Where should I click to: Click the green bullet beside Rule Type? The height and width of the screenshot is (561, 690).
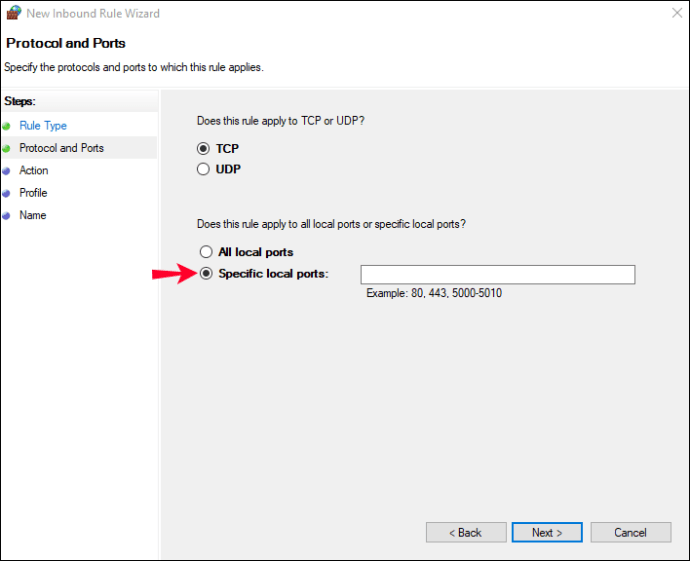(6, 126)
